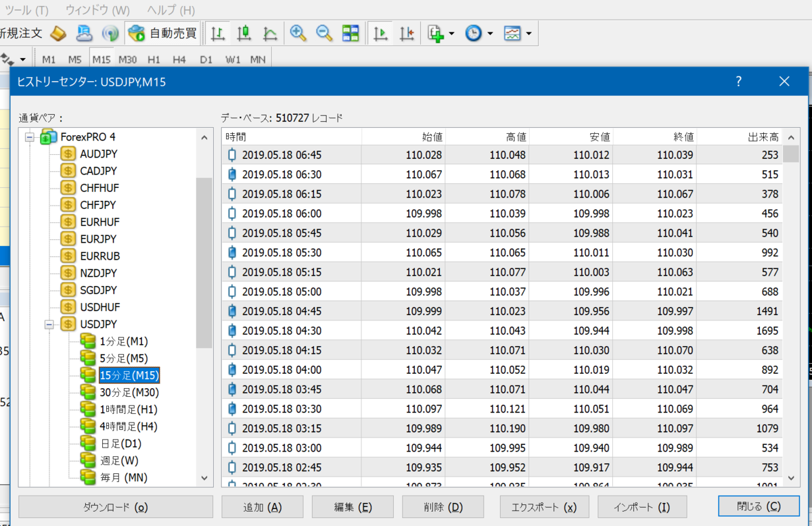This screenshot has width=812, height=526.
Task: Click the 週足(W) database icon
Action: 87,460
